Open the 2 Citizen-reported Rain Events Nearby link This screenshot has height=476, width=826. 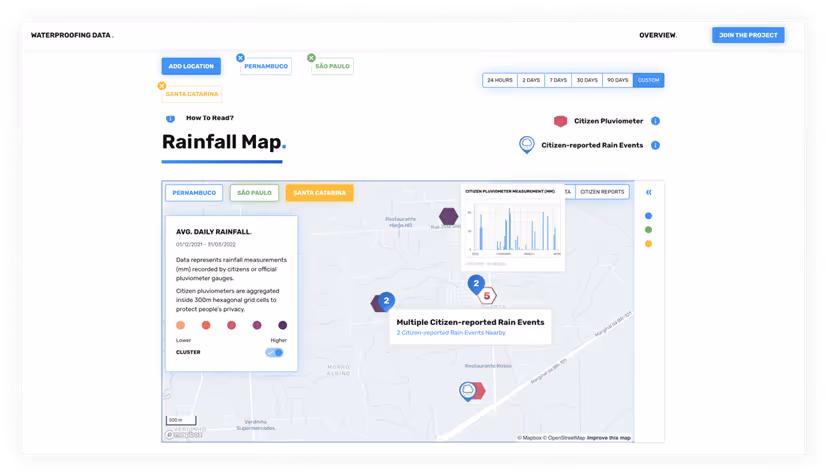(451, 333)
